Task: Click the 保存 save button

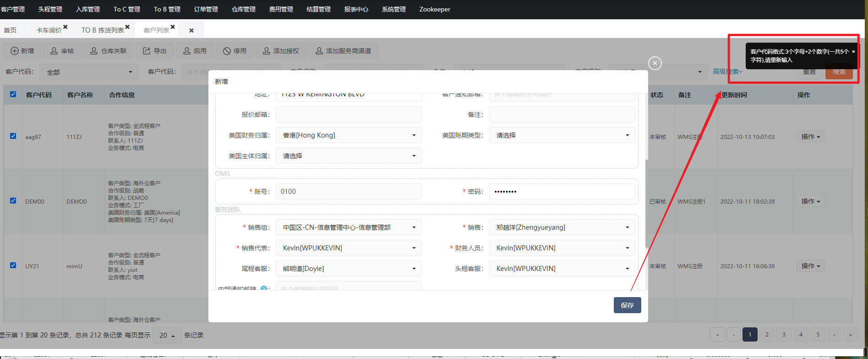Action: pyautogui.click(x=627, y=305)
